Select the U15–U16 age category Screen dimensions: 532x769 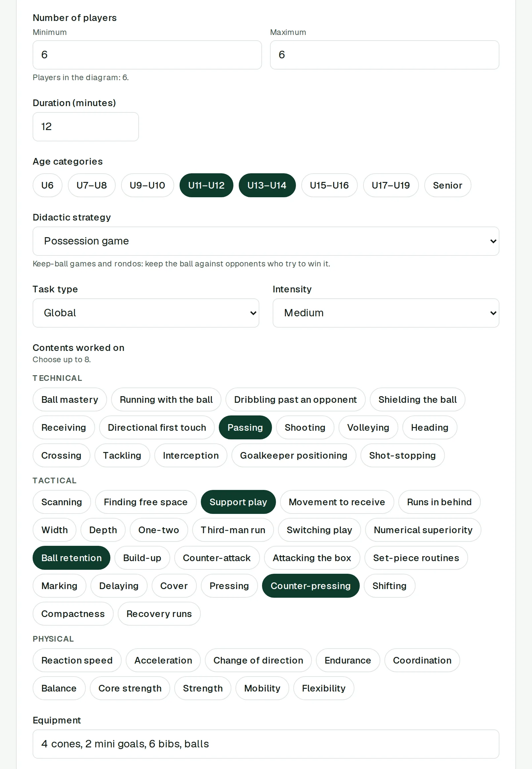pos(329,185)
